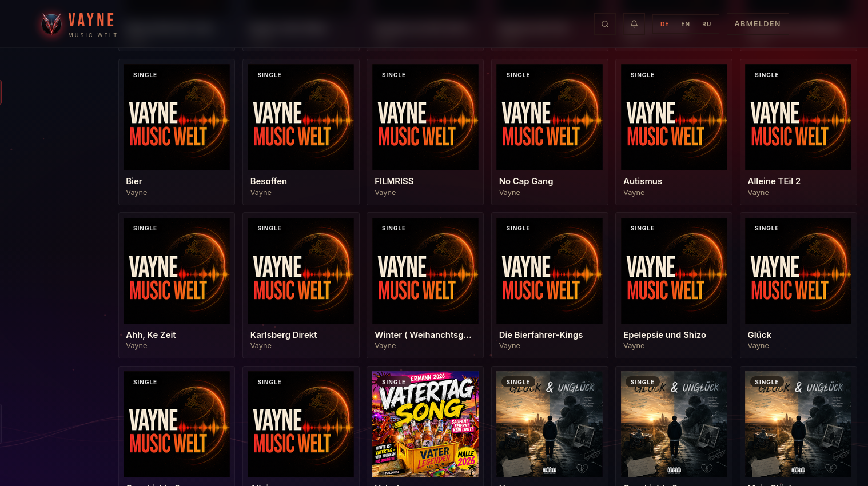Click the title "Glück" in the second row

(759, 335)
